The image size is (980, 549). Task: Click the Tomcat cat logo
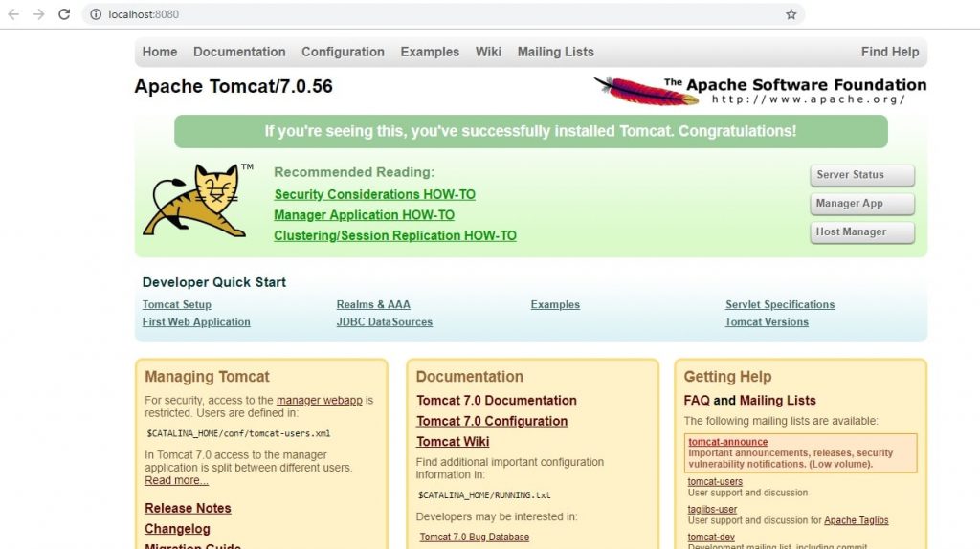(195, 200)
